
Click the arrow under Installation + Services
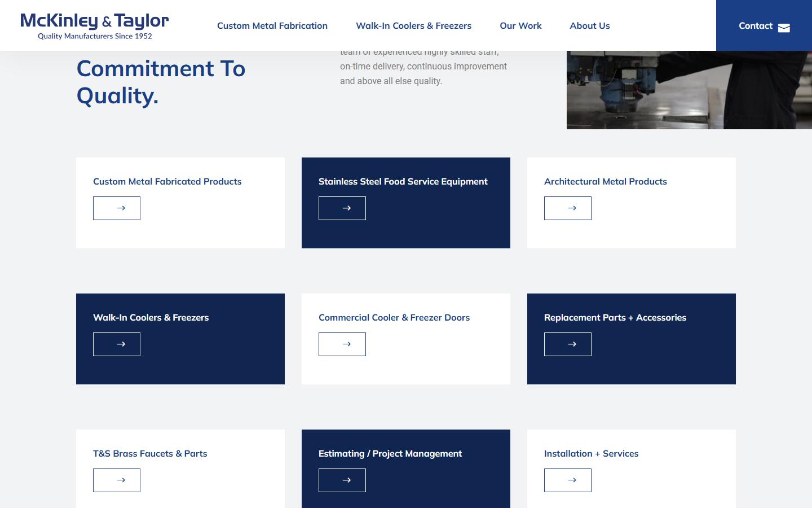pyautogui.click(x=568, y=480)
